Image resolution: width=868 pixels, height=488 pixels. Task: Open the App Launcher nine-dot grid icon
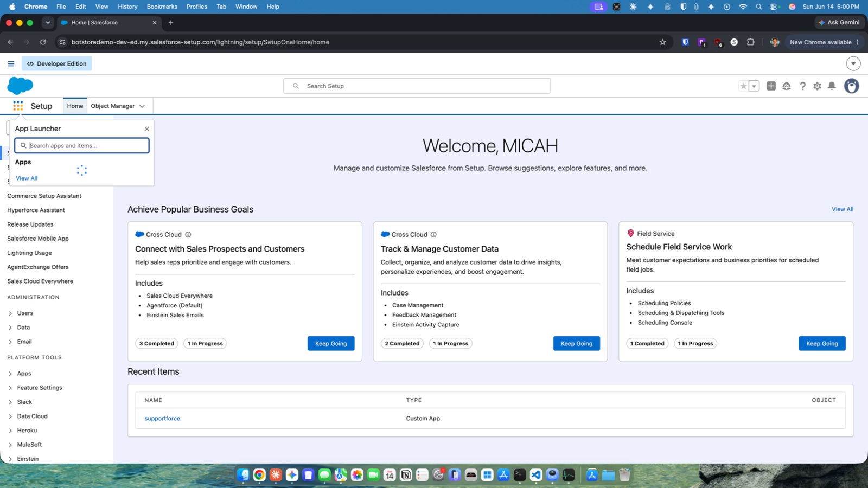click(18, 106)
